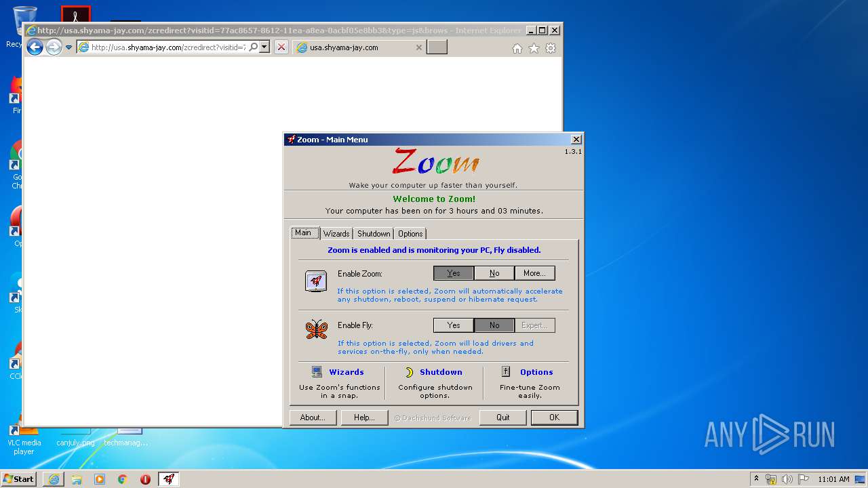
Task: Open Windows Media Player taskbar icon
Action: click(x=100, y=479)
